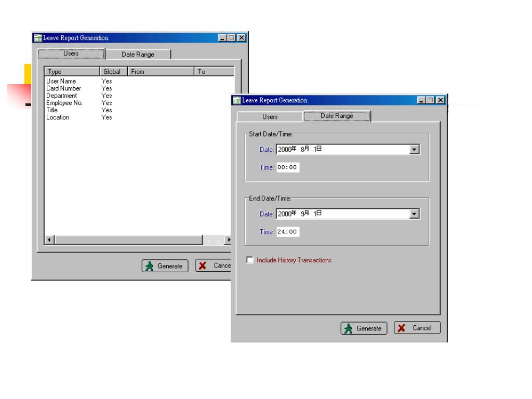Image resolution: width=532 pixels, height=399 pixels.
Task: Click the red X icon in front Cancel button
Action: pos(402,328)
